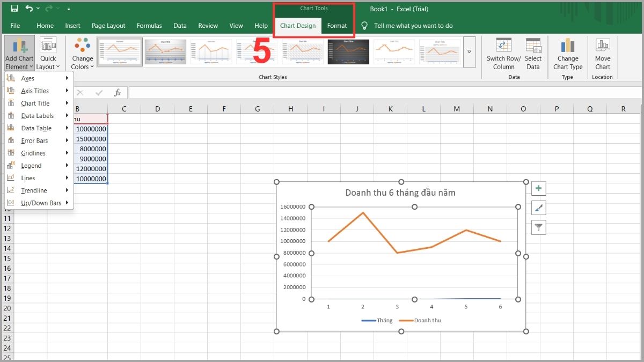Viewport: 644px width, 362px height.
Task: Switch to the Format tab
Action: tap(337, 26)
